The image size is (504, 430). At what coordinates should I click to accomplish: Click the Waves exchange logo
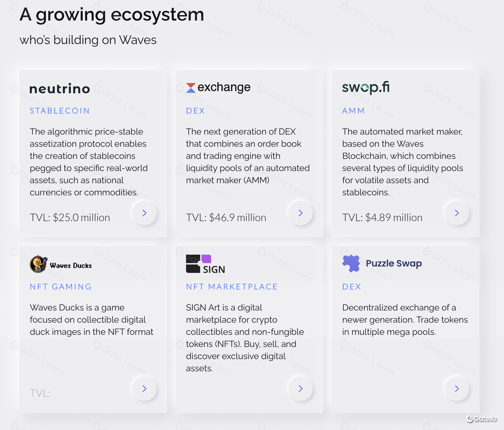218,87
